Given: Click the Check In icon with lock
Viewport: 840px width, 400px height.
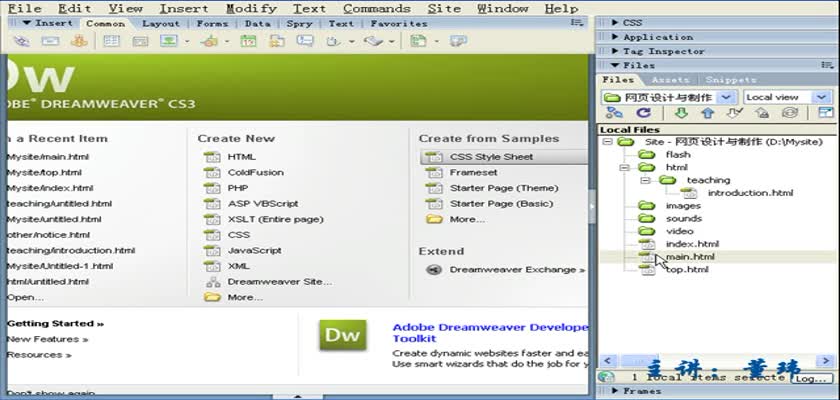Looking at the screenshot, I should point(762,112).
